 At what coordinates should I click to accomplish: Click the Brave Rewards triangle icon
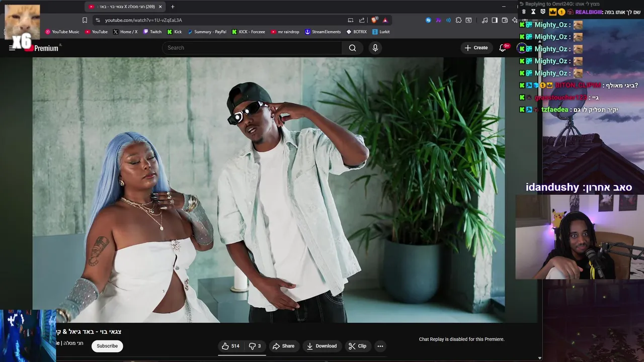coord(385,20)
